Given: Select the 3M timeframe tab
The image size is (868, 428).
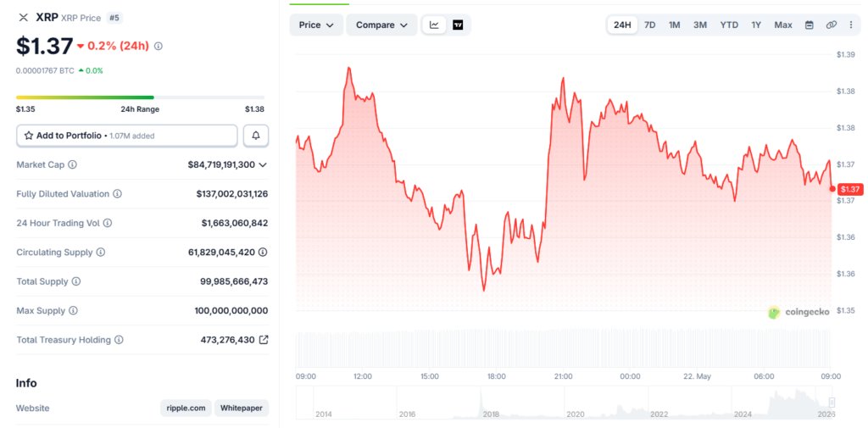Looking at the screenshot, I should [699, 25].
